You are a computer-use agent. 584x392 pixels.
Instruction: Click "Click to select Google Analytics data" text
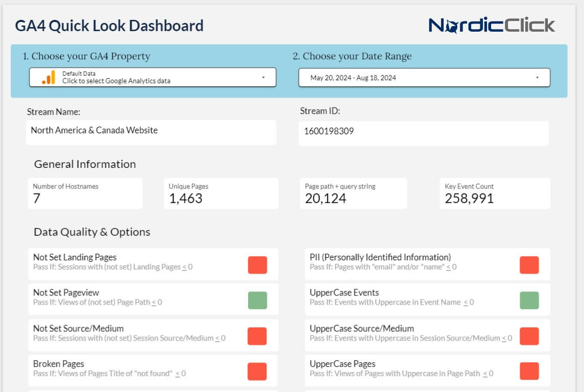116,81
